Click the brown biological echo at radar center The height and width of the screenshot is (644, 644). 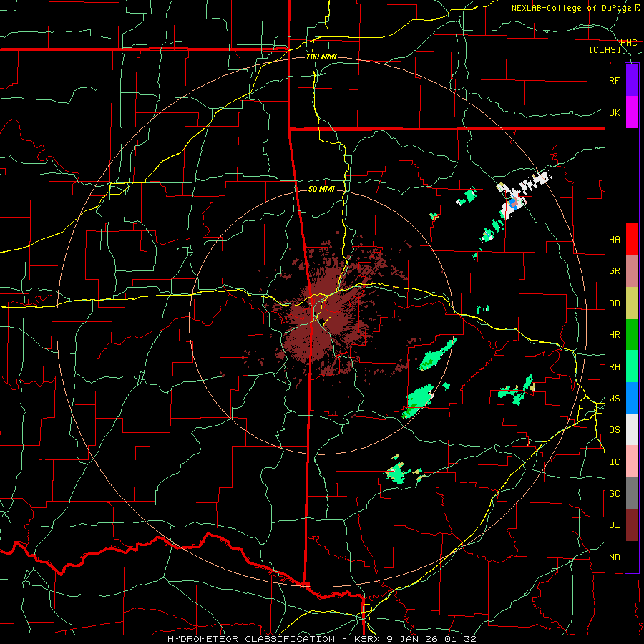(324, 316)
